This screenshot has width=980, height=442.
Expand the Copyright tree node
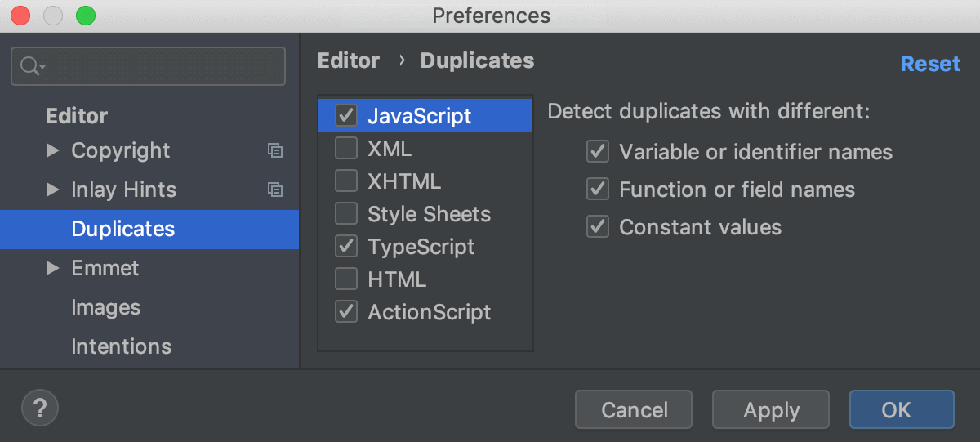click(53, 150)
